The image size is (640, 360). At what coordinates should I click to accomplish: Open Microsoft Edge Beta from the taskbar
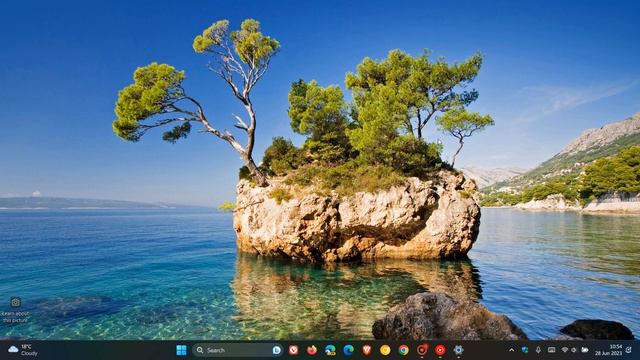(330, 350)
